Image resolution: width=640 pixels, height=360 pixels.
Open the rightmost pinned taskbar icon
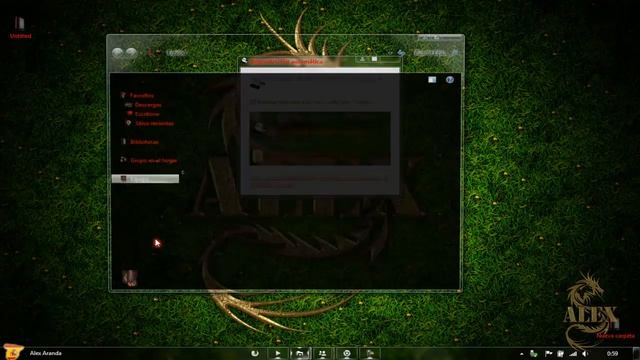(370, 353)
